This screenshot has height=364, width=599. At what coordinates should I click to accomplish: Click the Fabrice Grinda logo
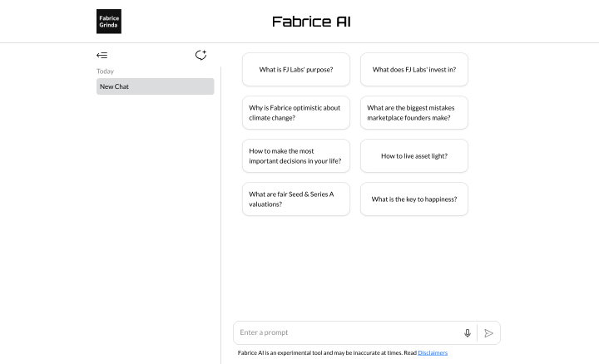click(109, 22)
